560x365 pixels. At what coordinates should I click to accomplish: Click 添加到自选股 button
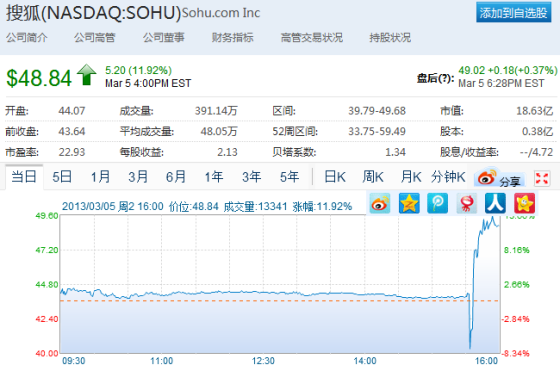[514, 12]
